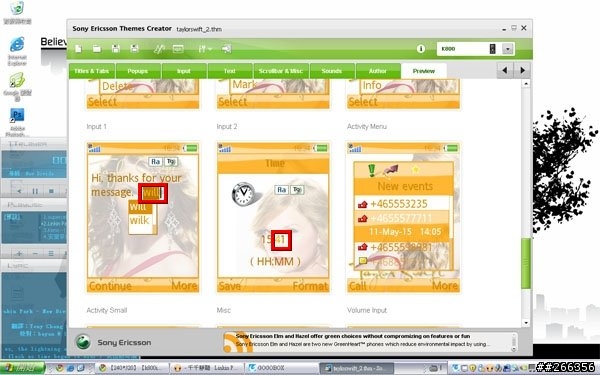Click the list menu icon in the playlist panel
Image resolution: width=600 pixels, height=375 pixels.
(x=51, y=253)
